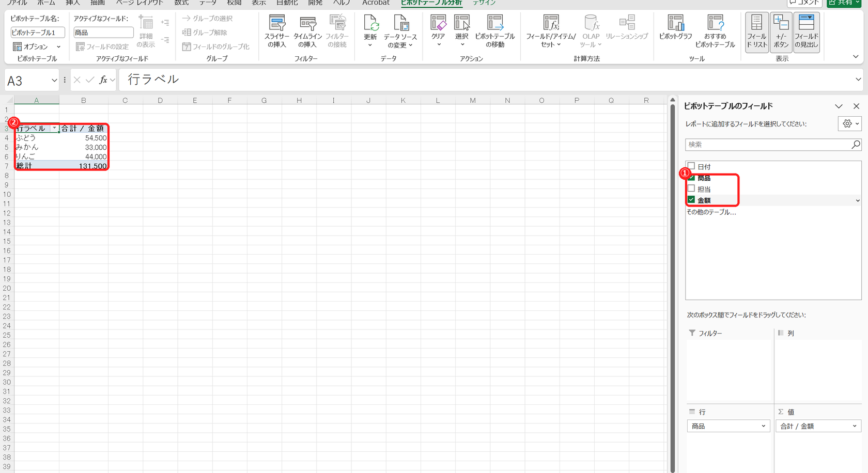
Task: Open the クリア clear menu icon
Action: coord(438,30)
